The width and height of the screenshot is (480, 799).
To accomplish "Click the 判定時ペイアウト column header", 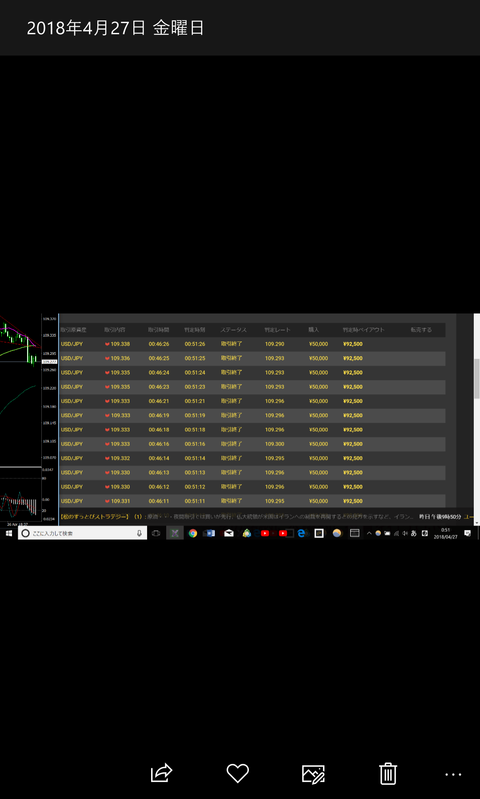I will [x=363, y=330].
